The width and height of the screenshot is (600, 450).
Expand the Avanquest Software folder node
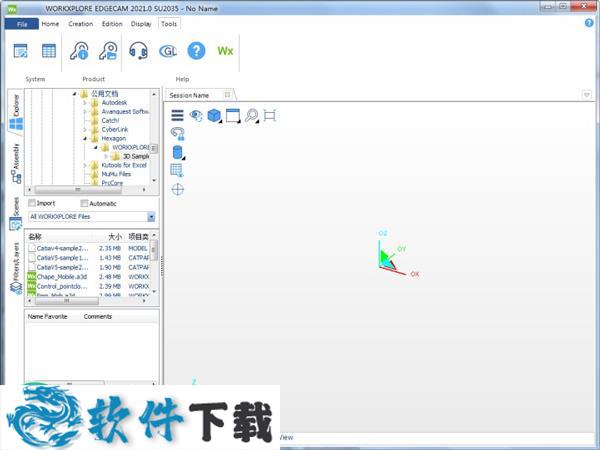(85, 112)
